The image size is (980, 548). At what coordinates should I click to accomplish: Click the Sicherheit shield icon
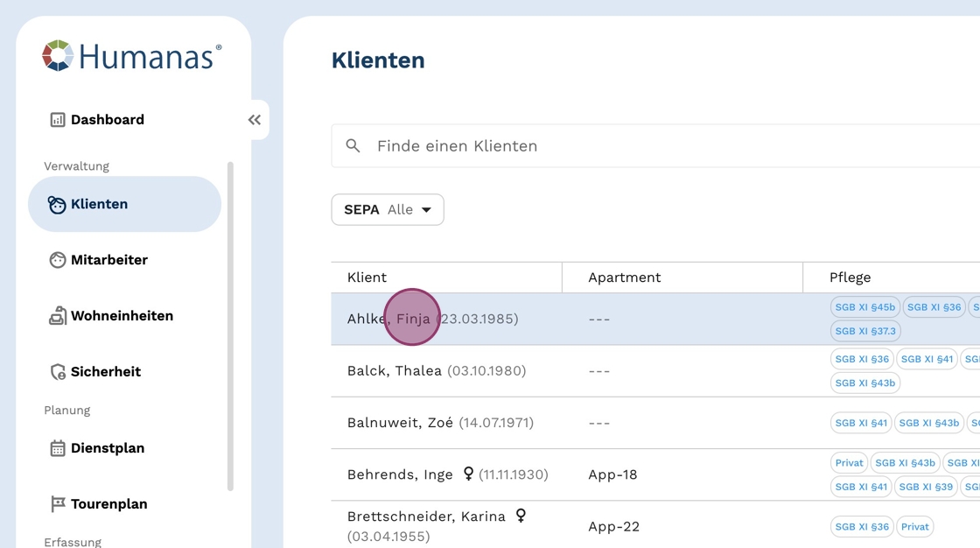[58, 372]
